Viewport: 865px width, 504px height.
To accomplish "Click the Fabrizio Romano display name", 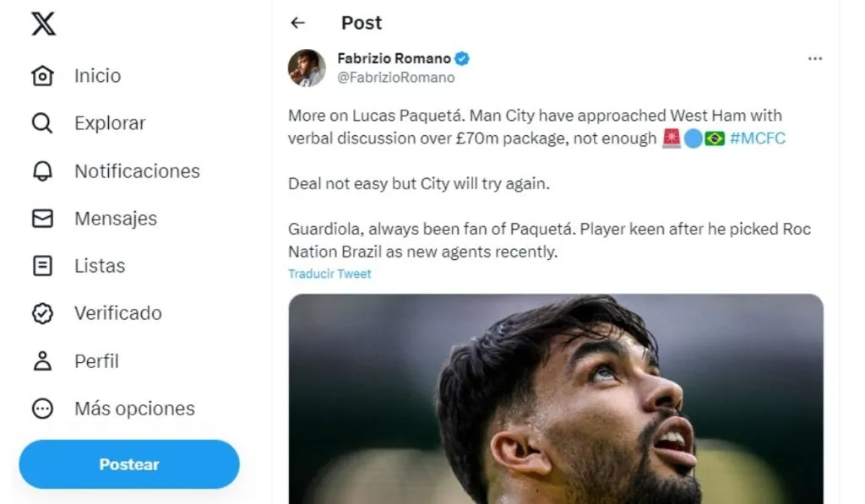I will pyautogui.click(x=394, y=58).
